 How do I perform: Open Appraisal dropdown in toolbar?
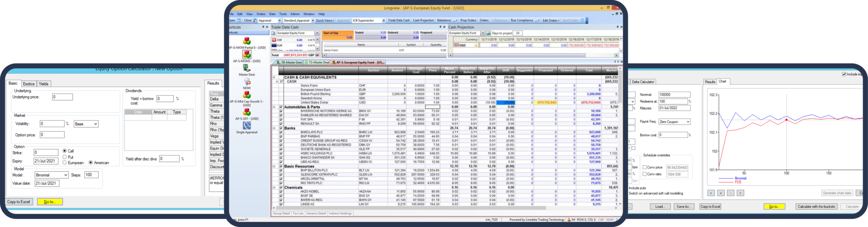[279, 20]
